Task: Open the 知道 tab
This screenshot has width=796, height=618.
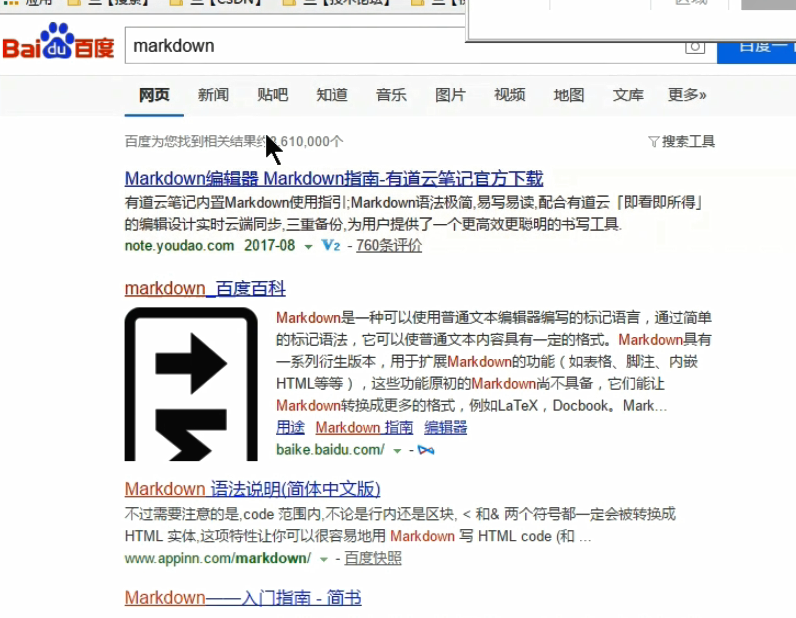Action: point(332,95)
